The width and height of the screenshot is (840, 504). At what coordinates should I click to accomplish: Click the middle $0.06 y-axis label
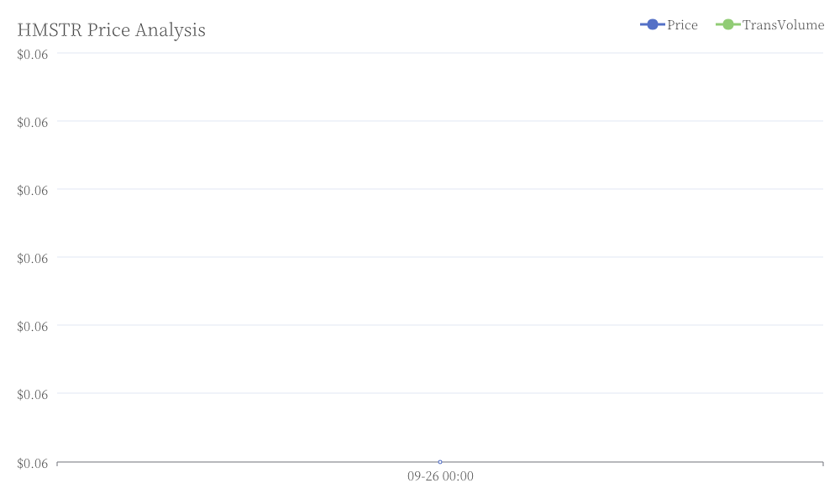pyautogui.click(x=33, y=258)
